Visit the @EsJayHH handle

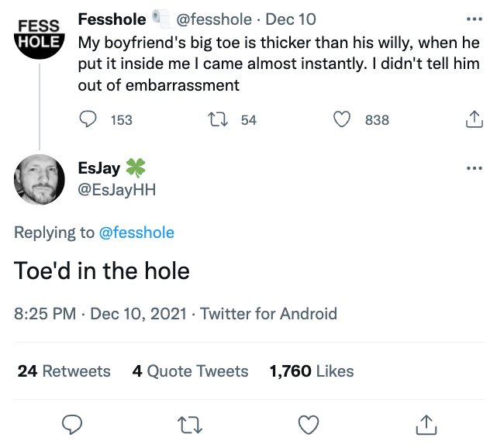pyautogui.click(x=116, y=188)
